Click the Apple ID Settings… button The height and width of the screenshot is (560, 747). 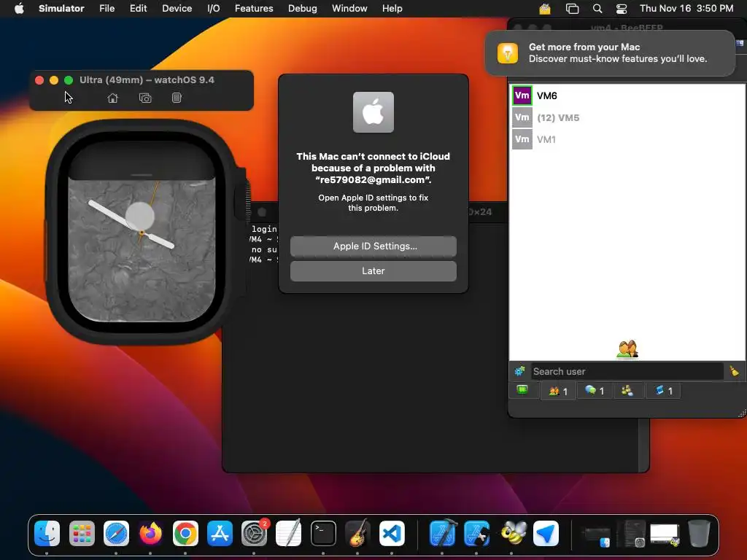click(373, 246)
